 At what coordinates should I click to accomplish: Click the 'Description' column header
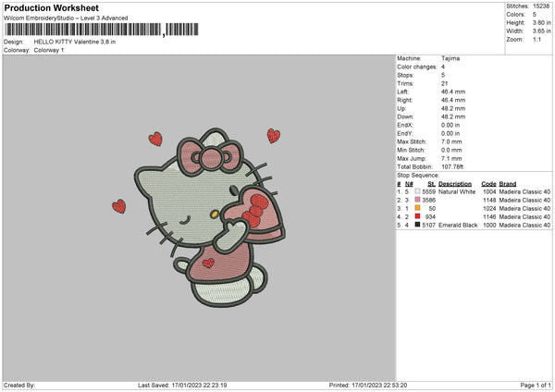(x=455, y=184)
